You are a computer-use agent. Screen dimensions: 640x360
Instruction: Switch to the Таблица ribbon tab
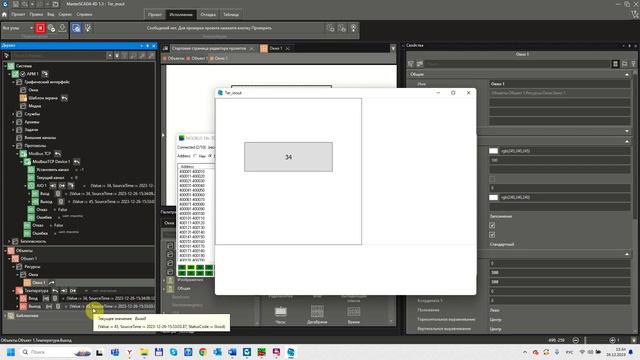click(x=231, y=15)
